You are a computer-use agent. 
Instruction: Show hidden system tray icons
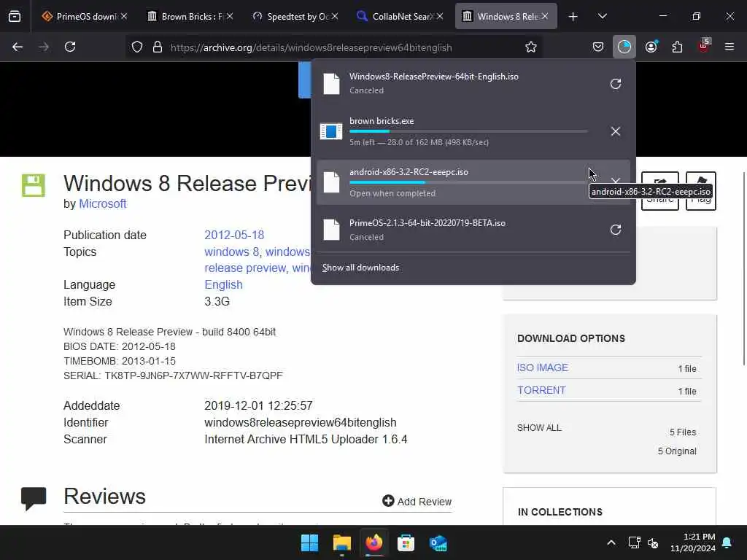611,542
